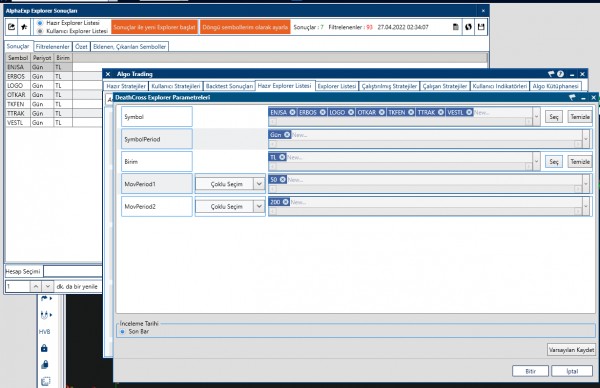This screenshot has height=388, width=600.
Task: Select Kullanıcı Explorer Listesi radio button
Action: [40, 31]
